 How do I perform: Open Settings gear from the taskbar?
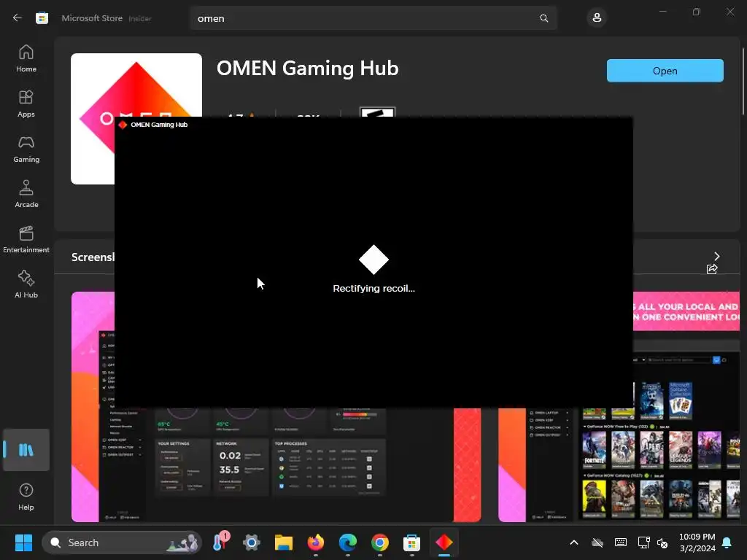[252, 542]
